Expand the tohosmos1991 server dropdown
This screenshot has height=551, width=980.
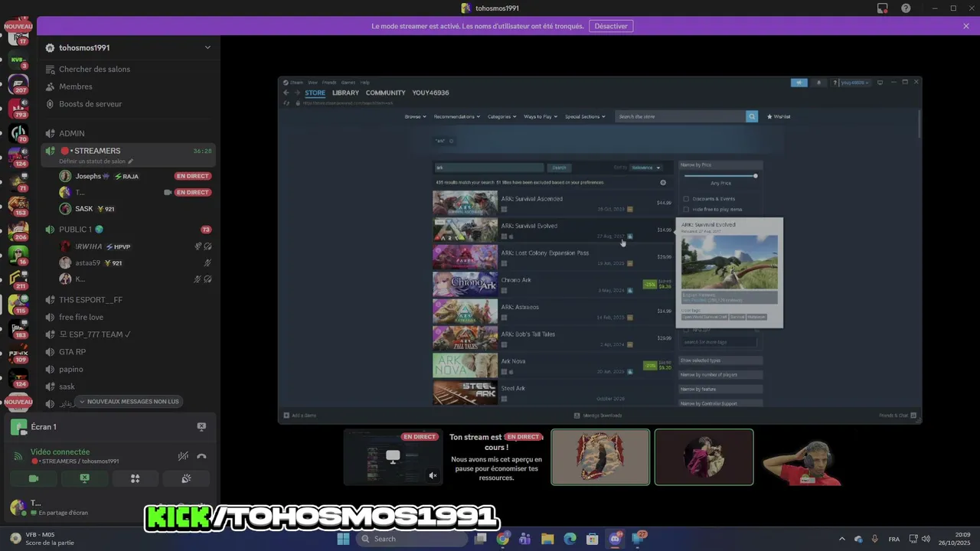207,47
